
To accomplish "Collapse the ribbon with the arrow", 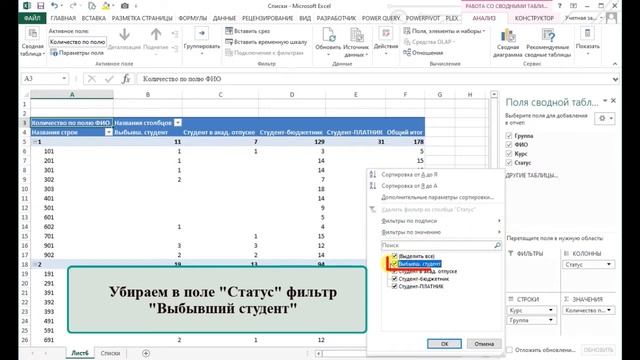I will [615, 64].
